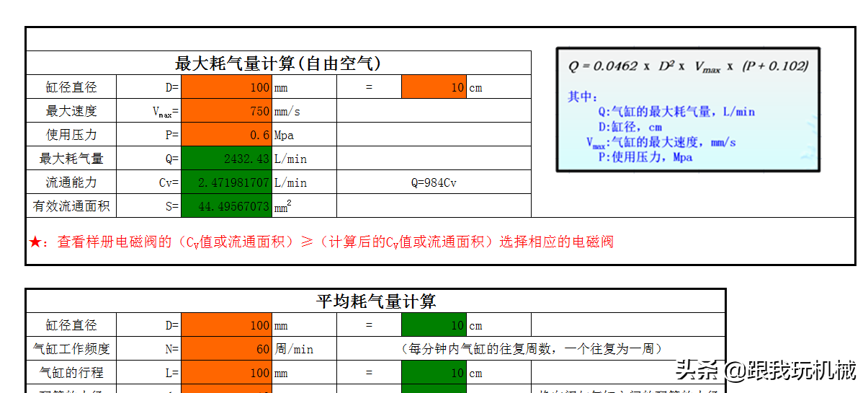Select the S= symbol cell
Image resolution: width=868 pixels, height=393 pixels.
pyautogui.click(x=149, y=206)
